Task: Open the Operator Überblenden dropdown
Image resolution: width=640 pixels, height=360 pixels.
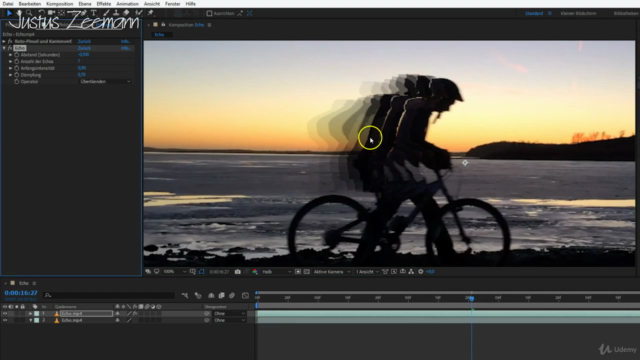Action: [x=105, y=82]
